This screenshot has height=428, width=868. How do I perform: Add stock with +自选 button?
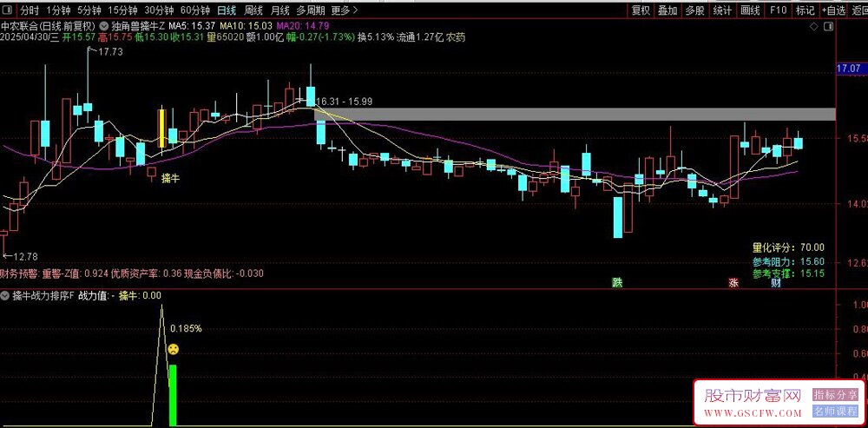point(833,10)
